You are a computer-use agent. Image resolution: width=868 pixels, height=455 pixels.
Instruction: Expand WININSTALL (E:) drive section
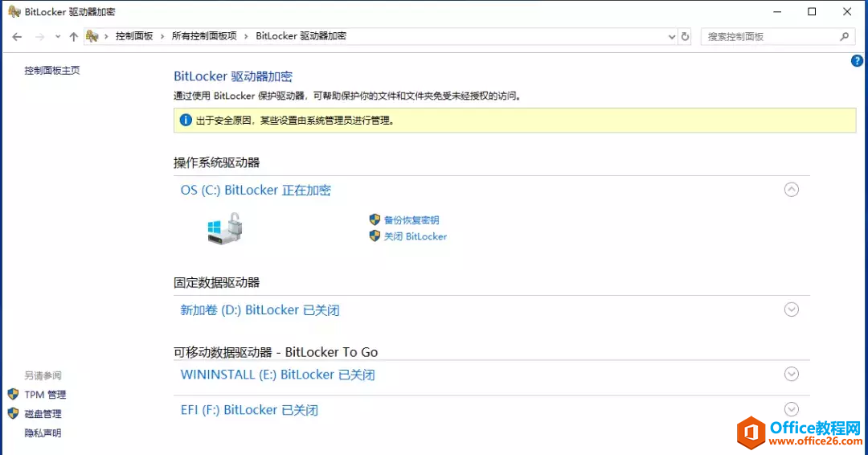(x=792, y=374)
